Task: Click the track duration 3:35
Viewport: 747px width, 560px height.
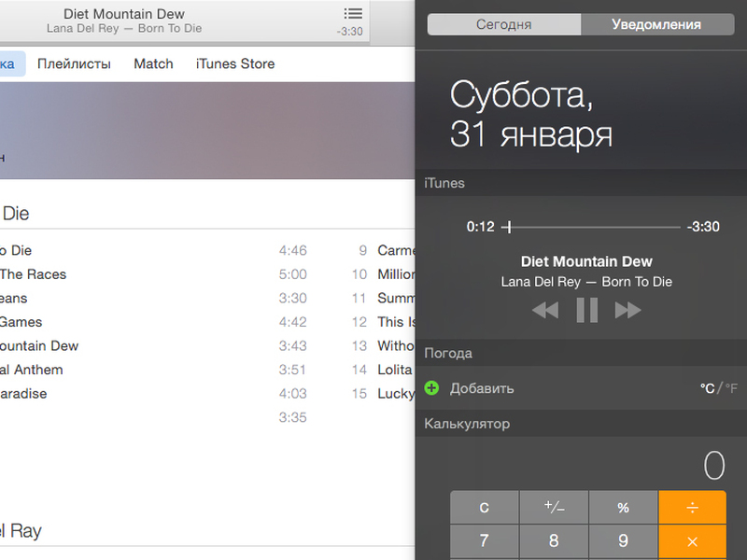Action: click(292, 417)
